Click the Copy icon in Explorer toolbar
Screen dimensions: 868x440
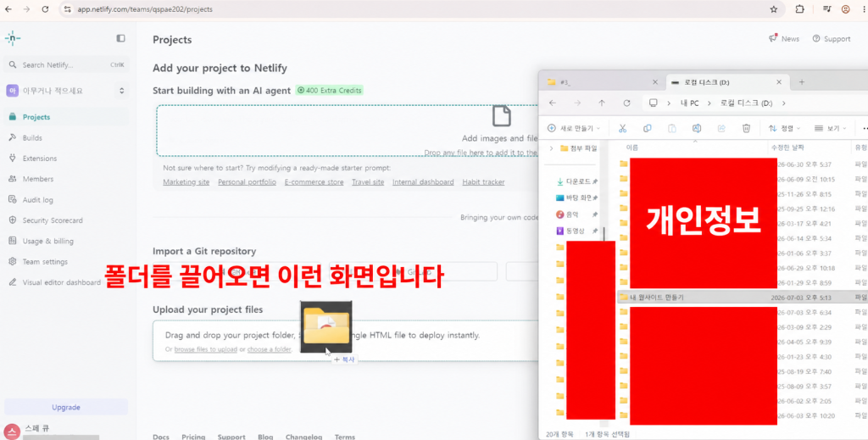tap(647, 128)
